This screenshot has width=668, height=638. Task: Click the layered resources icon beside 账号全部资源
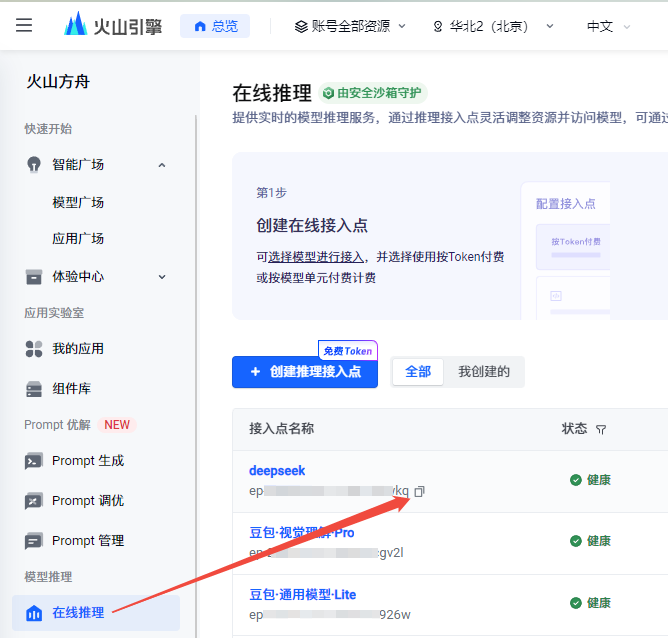tap(301, 27)
